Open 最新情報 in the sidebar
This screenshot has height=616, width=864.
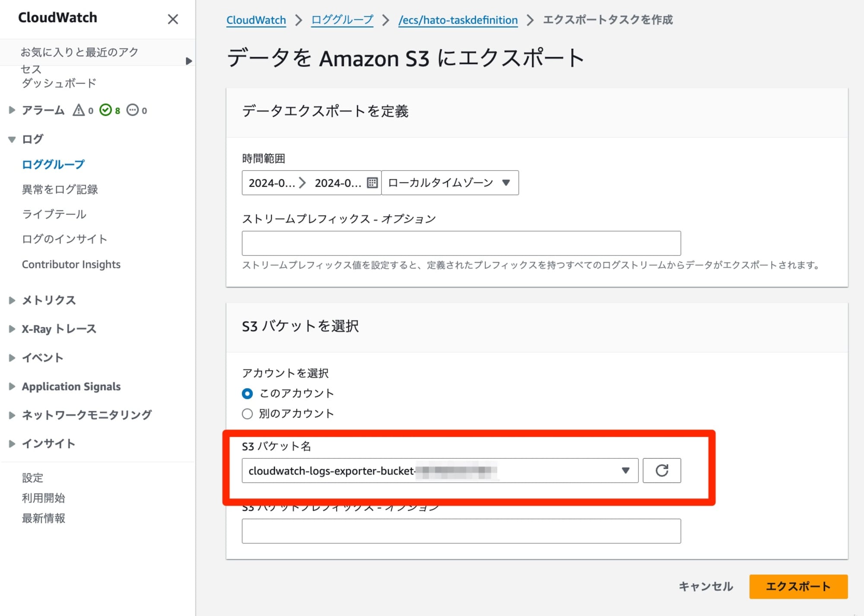43,518
